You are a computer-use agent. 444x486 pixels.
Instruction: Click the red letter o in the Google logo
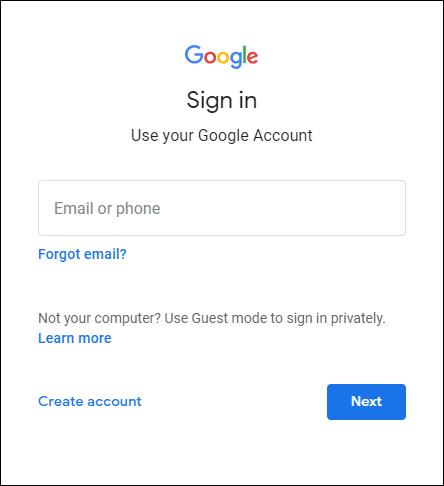(210, 57)
